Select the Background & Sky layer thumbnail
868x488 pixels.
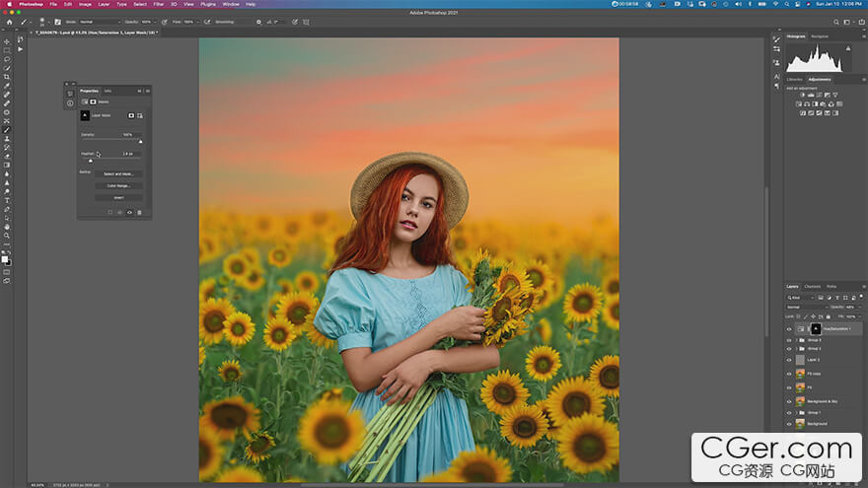800,400
